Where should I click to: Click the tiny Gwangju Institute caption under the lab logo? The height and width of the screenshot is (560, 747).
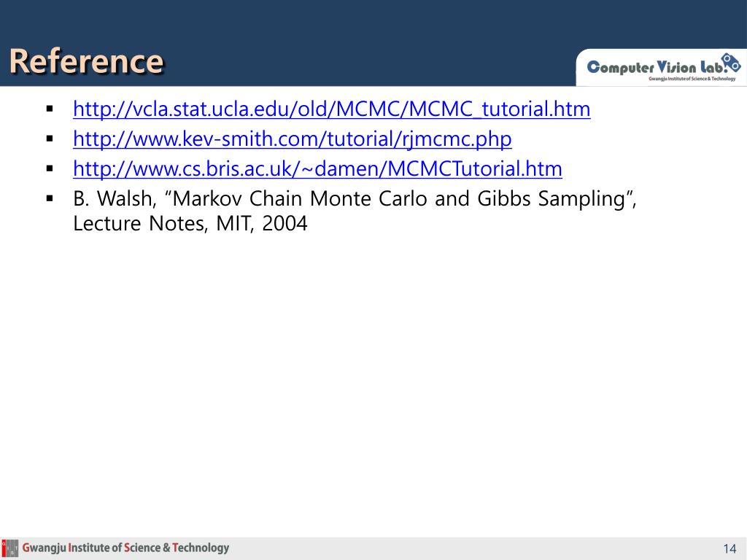click(x=692, y=79)
